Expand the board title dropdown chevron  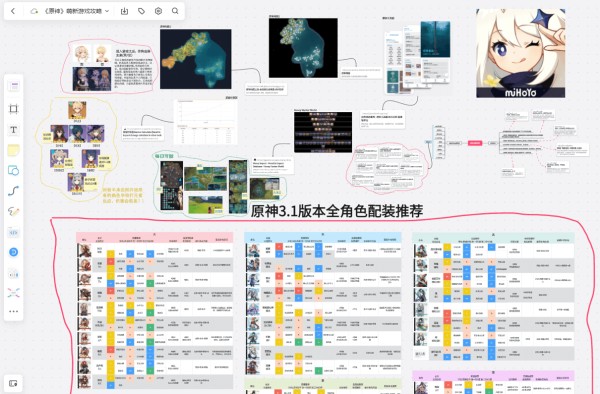coord(107,11)
